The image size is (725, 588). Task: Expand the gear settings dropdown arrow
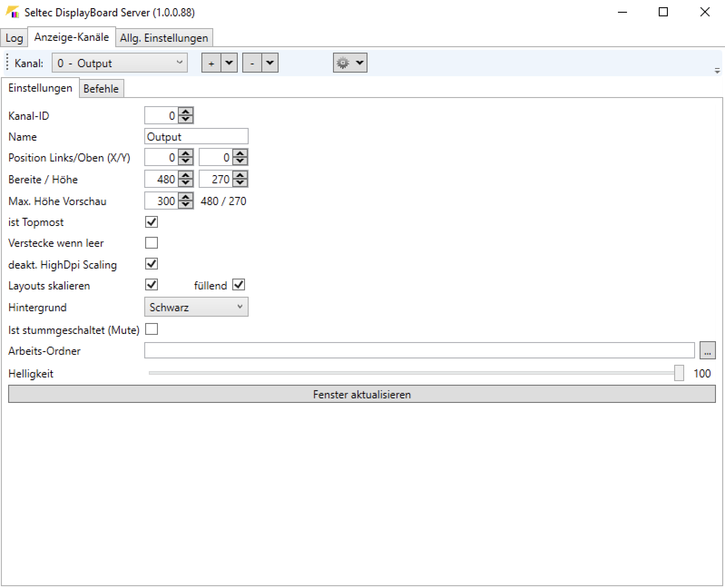pyautogui.click(x=360, y=63)
